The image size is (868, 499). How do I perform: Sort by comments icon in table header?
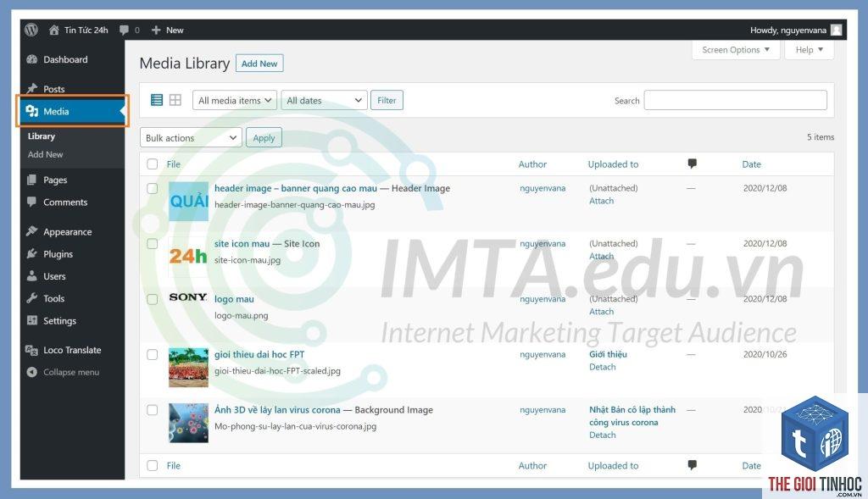click(692, 164)
